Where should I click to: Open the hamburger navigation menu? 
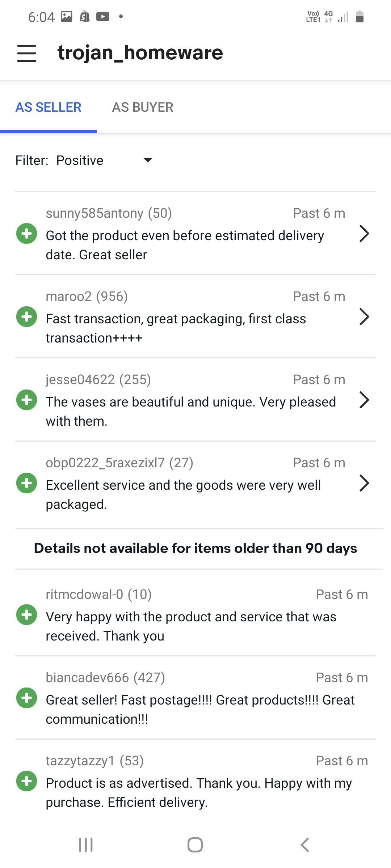pyautogui.click(x=26, y=53)
